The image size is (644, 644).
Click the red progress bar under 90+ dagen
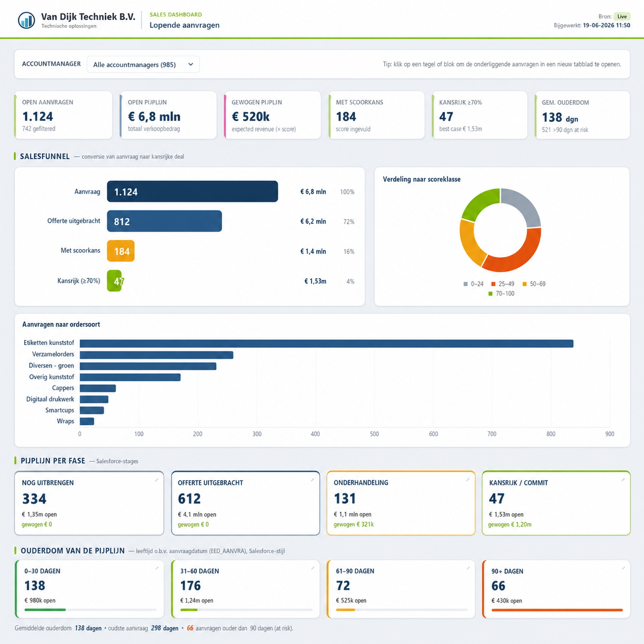(557, 610)
